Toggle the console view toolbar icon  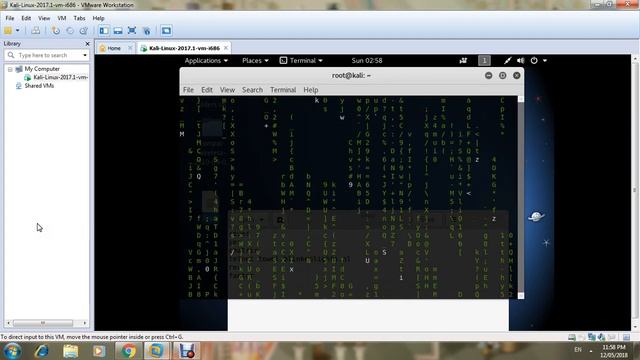point(166,31)
